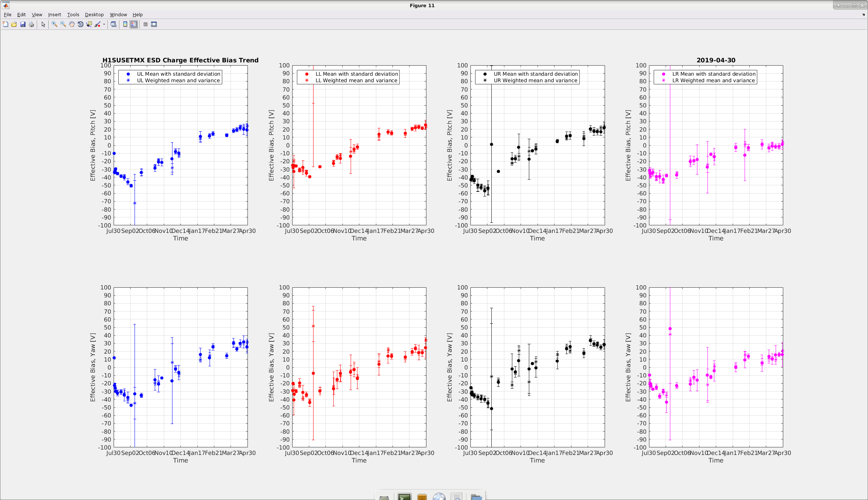Open the Help menu

[x=137, y=15]
